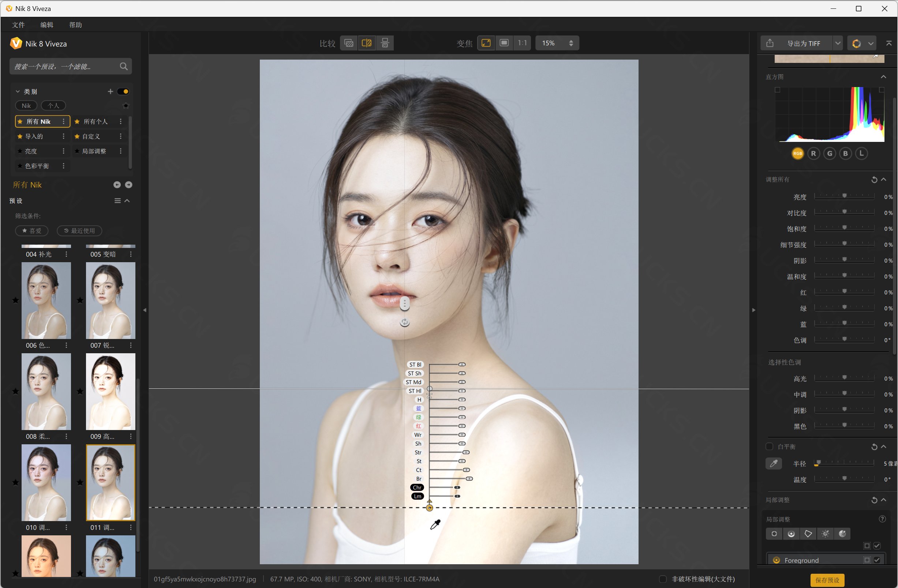Click the orange circular render icon
The width and height of the screenshot is (898, 588).
pos(857,44)
